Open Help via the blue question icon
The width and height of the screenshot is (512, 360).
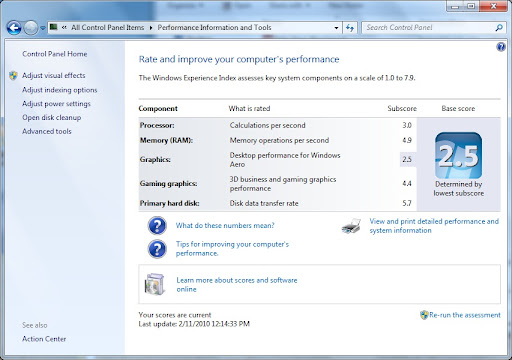501,47
